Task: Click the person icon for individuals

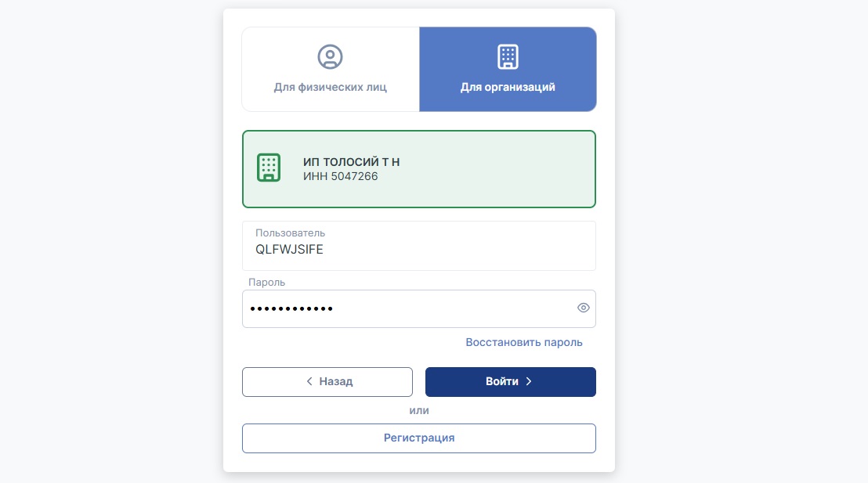Action: (330, 57)
